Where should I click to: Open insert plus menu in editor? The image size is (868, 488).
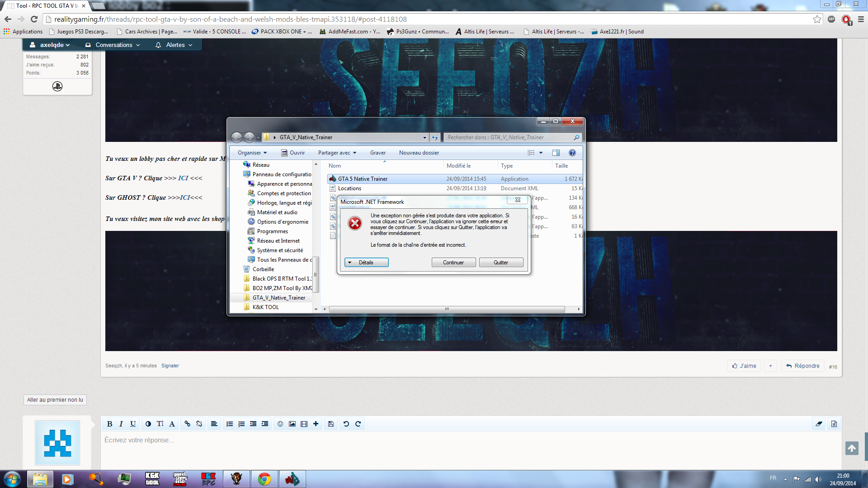pyautogui.click(x=316, y=424)
